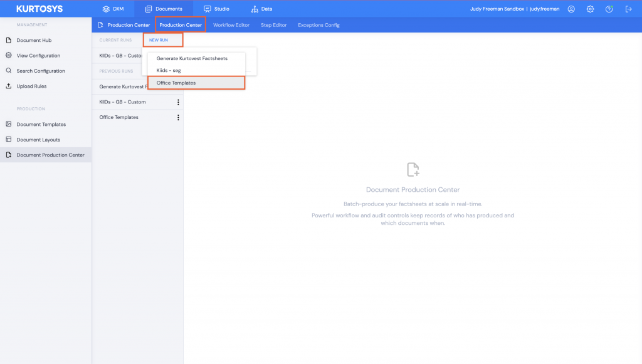Viewport: 642px width, 364px height.
Task: Open the settings gear icon
Action: (590, 9)
